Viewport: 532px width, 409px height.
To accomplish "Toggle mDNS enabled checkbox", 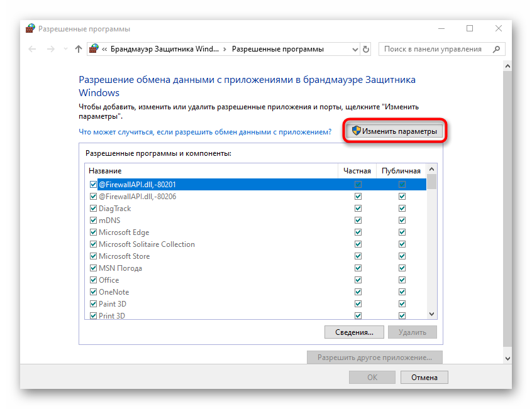I will coord(93,221).
